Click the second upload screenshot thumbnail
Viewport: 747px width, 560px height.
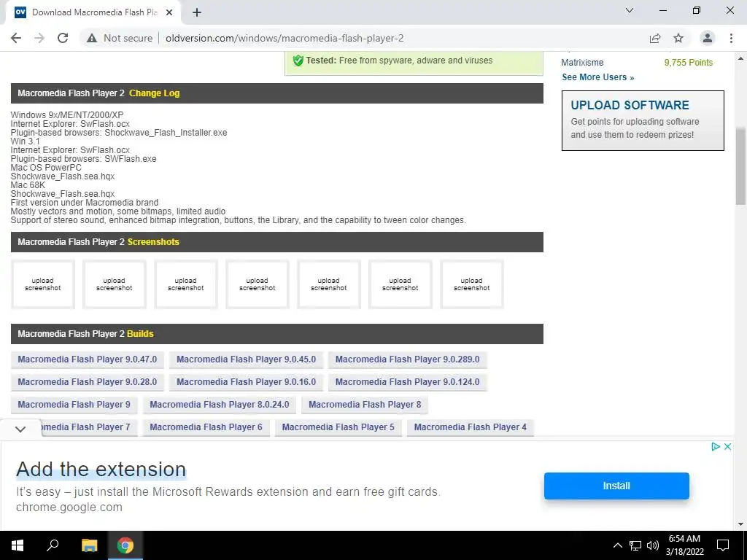115,284
